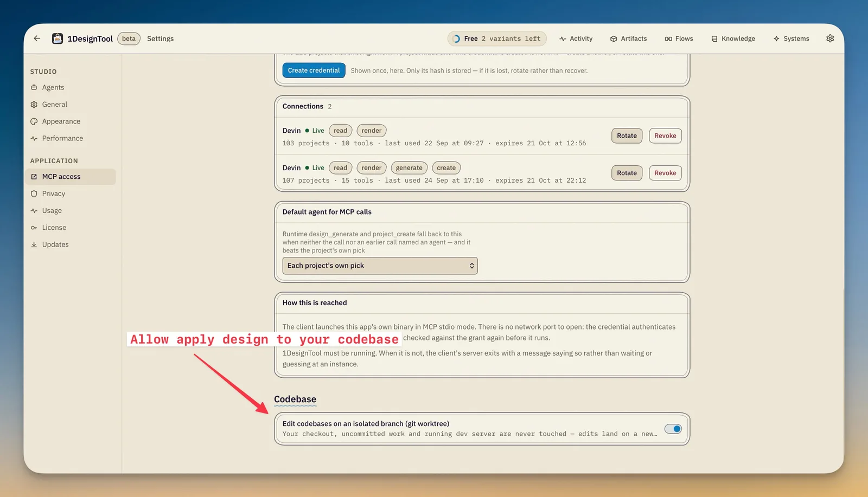Viewport: 868px width, 497px height.
Task: Click the 'How this is reached' heading
Action: [315, 303]
